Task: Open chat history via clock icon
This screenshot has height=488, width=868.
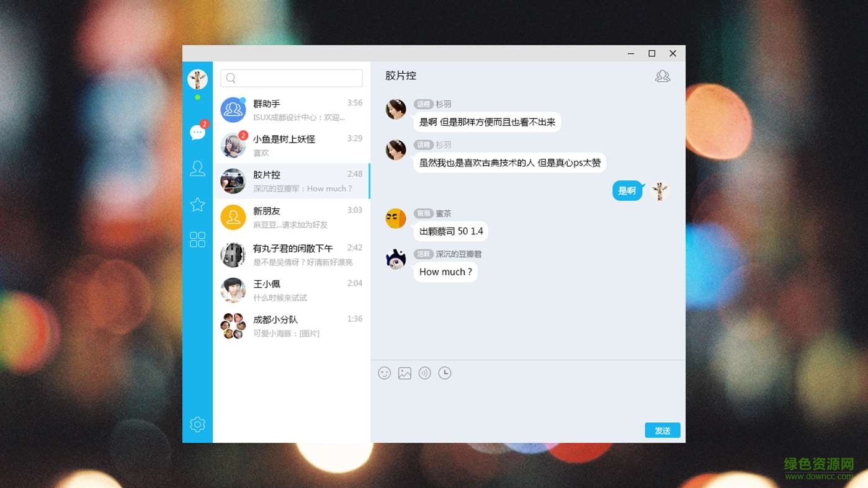Action: 444,373
